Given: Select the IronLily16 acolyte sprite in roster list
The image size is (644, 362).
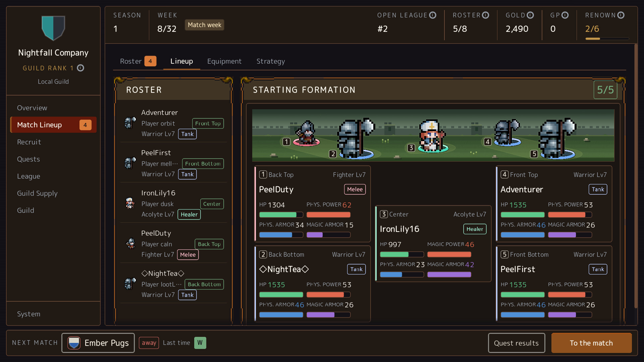Looking at the screenshot, I should (x=130, y=203).
